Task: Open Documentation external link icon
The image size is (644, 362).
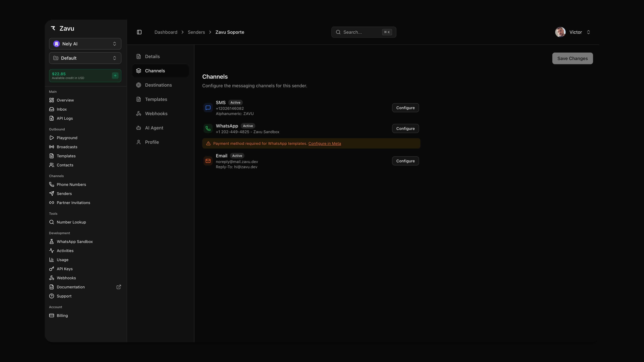Action: pos(119,287)
